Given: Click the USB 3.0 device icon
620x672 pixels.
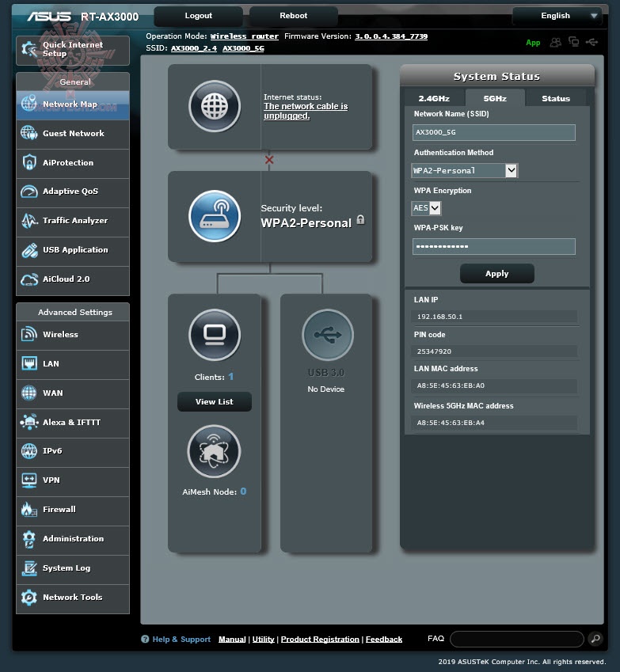Looking at the screenshot, I should point(328,334).
